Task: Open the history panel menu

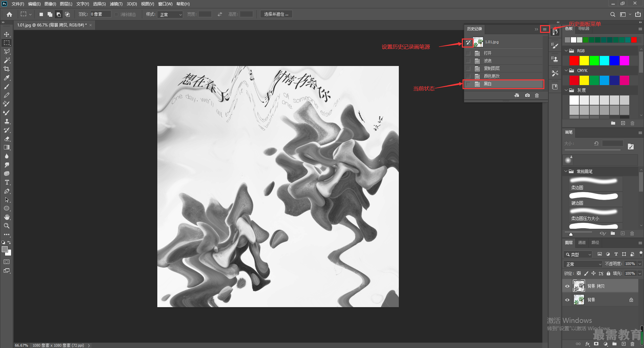Action: coord(545,29)
